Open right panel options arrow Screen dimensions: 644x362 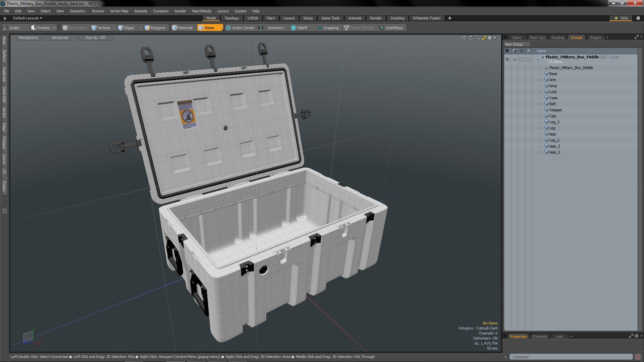pos(641,37)
